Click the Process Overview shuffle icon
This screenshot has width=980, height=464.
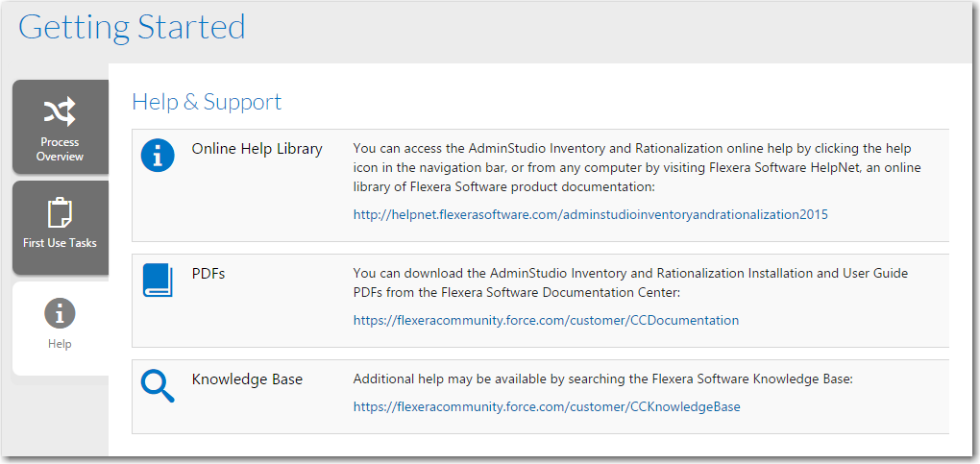(x=60, y=112)
